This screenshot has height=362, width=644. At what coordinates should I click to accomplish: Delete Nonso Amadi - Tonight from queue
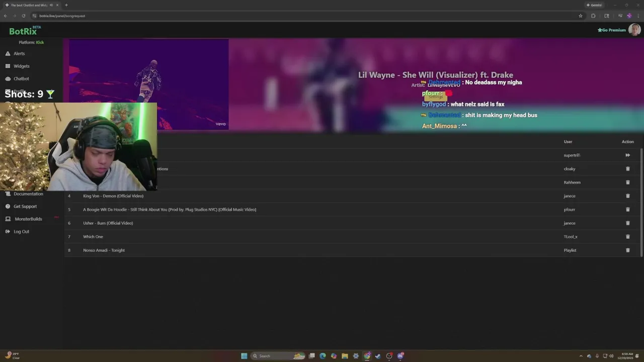click(627, 250)
